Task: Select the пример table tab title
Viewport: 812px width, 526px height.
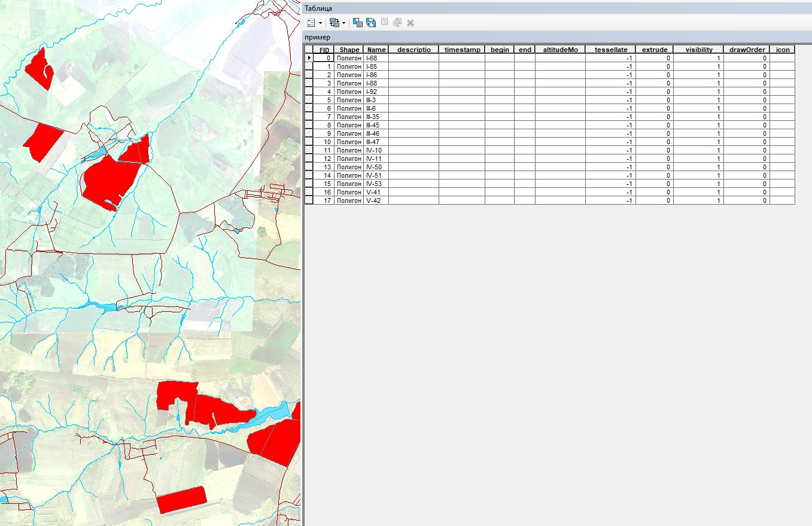Action: [318, 37]
